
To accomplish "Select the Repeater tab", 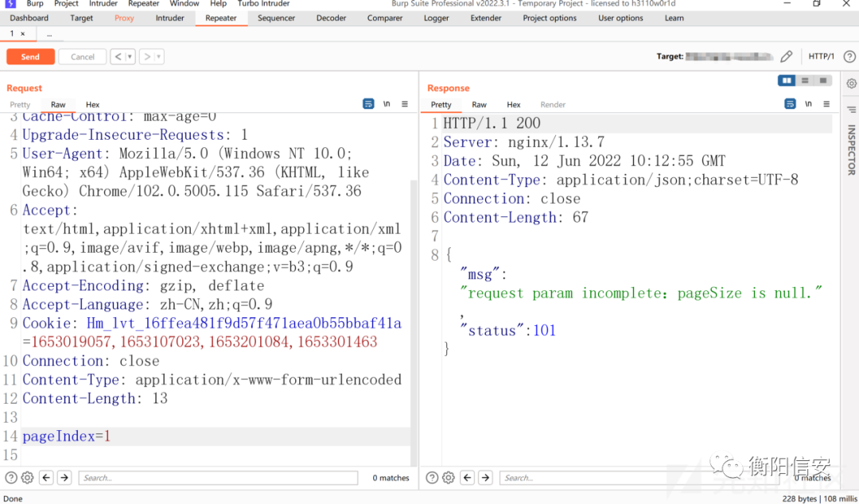I will 221,18.
